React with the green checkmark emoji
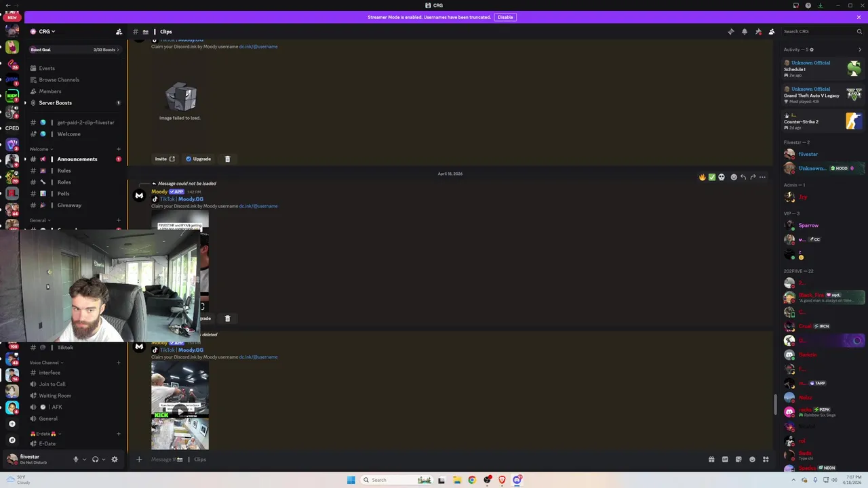The width and height of the screenshot is (868, 488). [711, 177]
